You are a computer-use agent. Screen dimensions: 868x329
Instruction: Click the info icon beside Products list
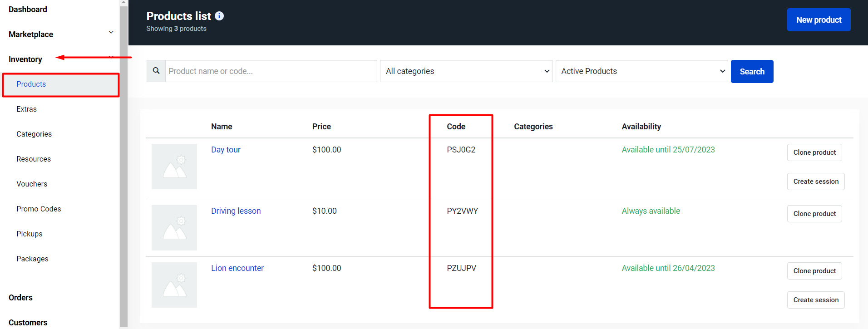[219, 16]
